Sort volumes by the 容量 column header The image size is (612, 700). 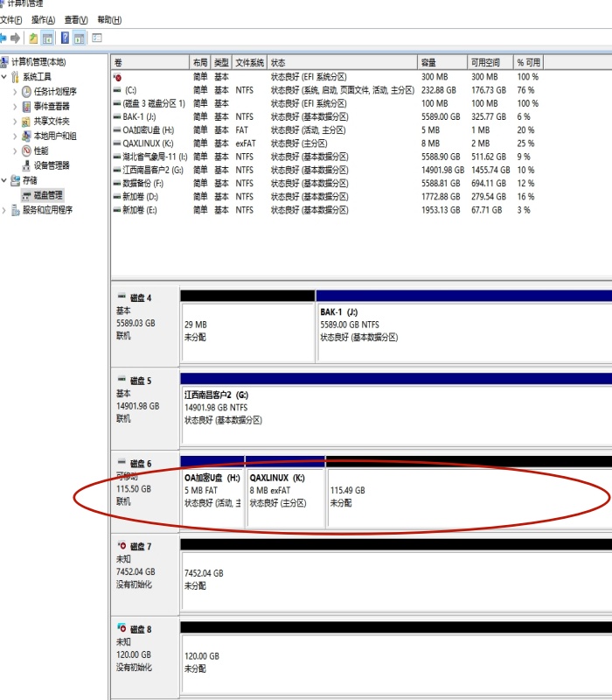(x=442, y=63)
